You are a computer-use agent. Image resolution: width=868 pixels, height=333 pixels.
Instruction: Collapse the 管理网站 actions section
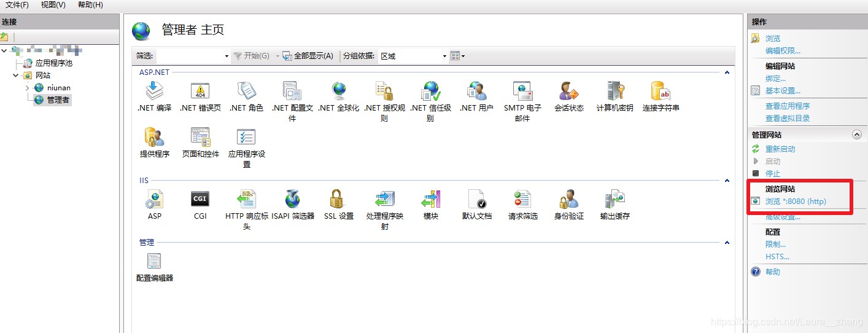(x=857, y=135)
